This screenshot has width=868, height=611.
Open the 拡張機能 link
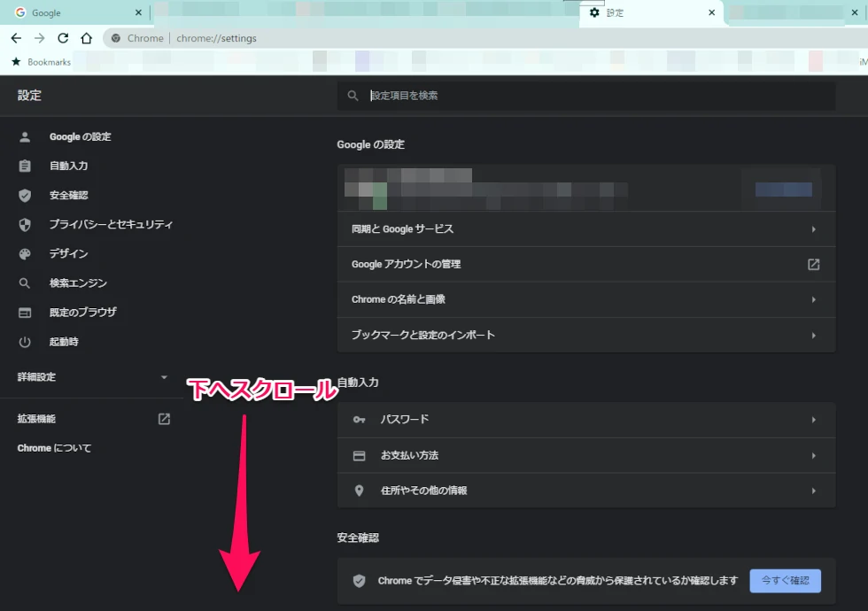(x=35, y=419)
